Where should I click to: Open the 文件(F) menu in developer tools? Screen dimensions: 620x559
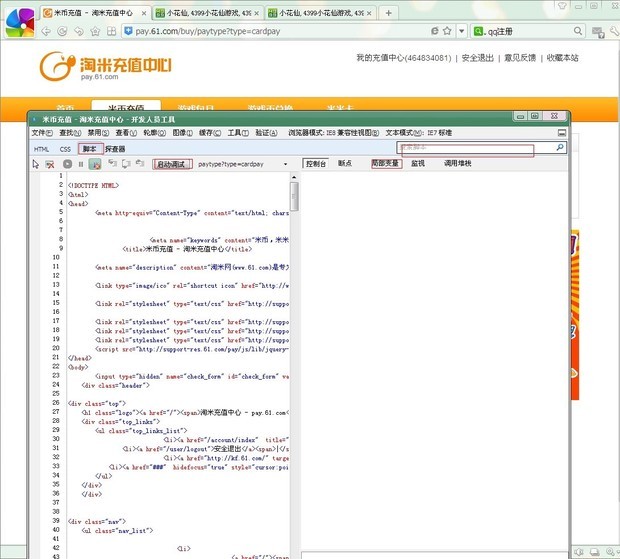tap(42, 132)
